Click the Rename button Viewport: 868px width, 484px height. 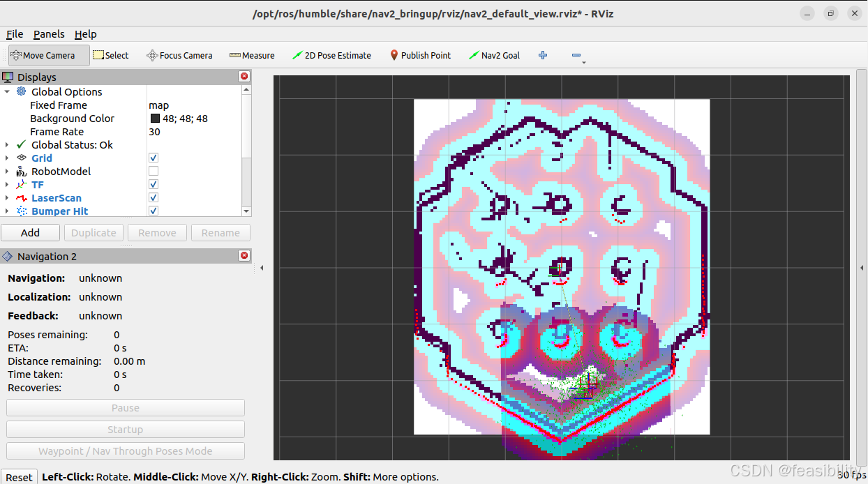[x=220, y=232]
